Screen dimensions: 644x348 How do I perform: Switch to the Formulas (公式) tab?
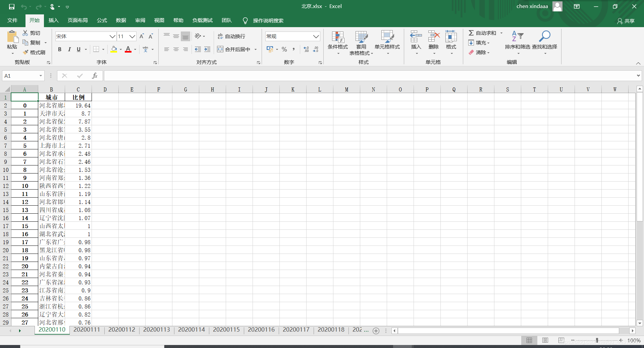pyautogui.click(x=102, y=20)
